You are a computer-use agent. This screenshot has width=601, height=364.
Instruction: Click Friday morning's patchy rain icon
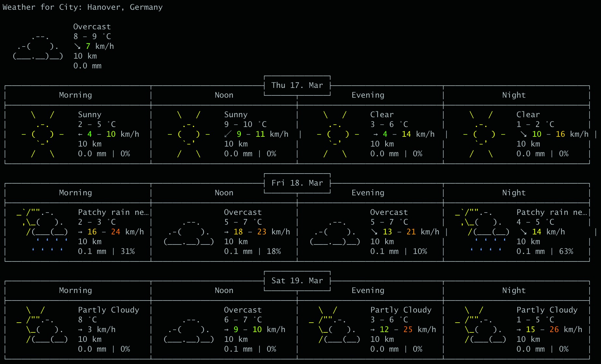[42, 231]
